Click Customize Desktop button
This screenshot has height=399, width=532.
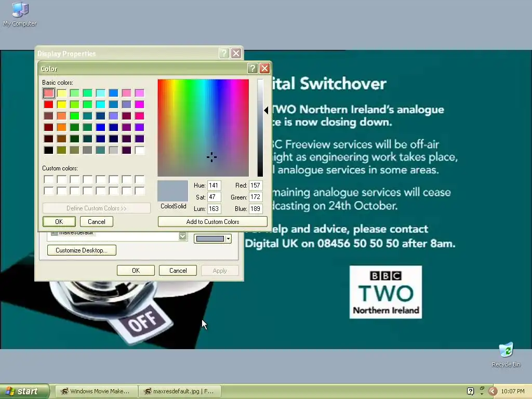[82, 250]
